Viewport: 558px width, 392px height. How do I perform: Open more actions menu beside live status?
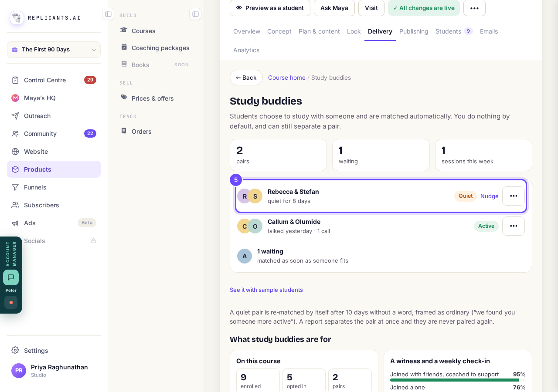[x=474, y=8]
